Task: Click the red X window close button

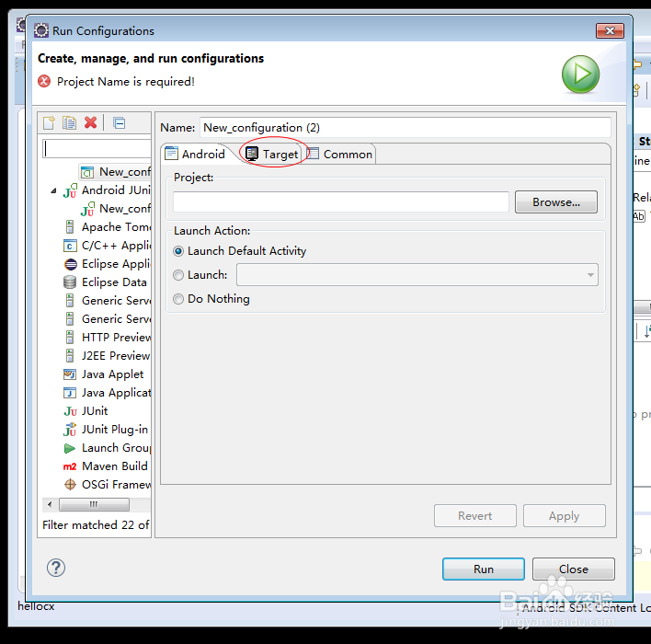Action: point(610,30)
